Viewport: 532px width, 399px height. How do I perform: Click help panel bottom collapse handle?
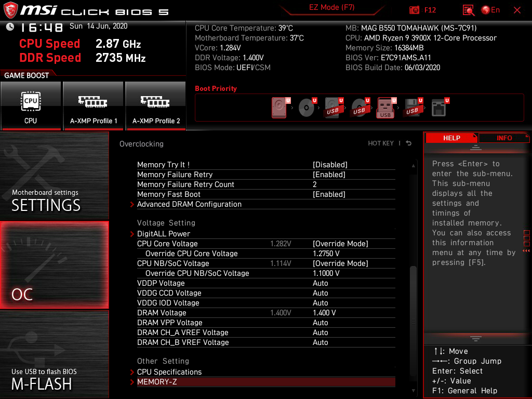tap(476, 339)
